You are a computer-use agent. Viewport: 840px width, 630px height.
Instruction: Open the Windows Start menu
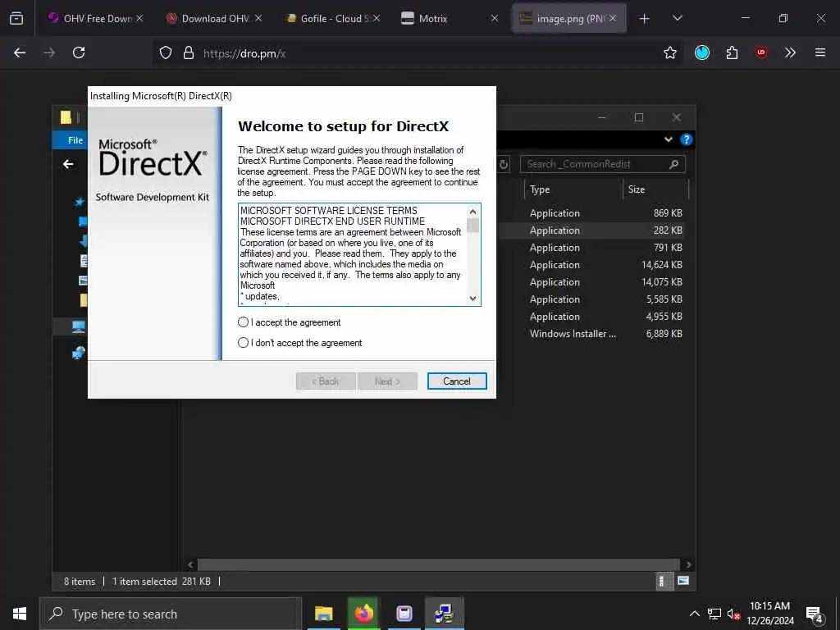click(x=20, y=614)
